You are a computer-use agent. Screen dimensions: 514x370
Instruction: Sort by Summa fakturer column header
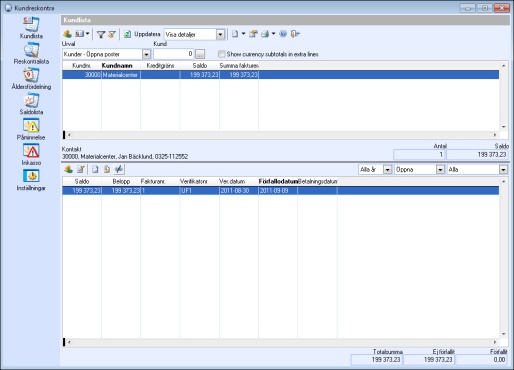(x=239, y=66)
